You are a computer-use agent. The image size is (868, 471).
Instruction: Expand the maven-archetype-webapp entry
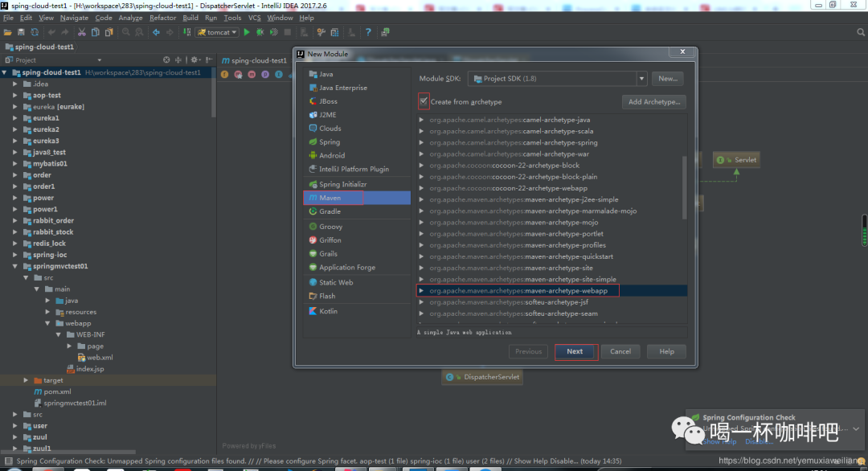coord(421,291)
